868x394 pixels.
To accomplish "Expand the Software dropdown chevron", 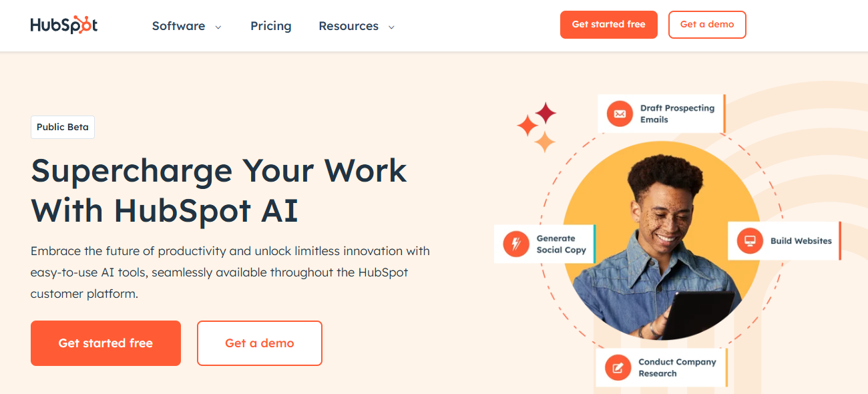I will pos(218,27).
